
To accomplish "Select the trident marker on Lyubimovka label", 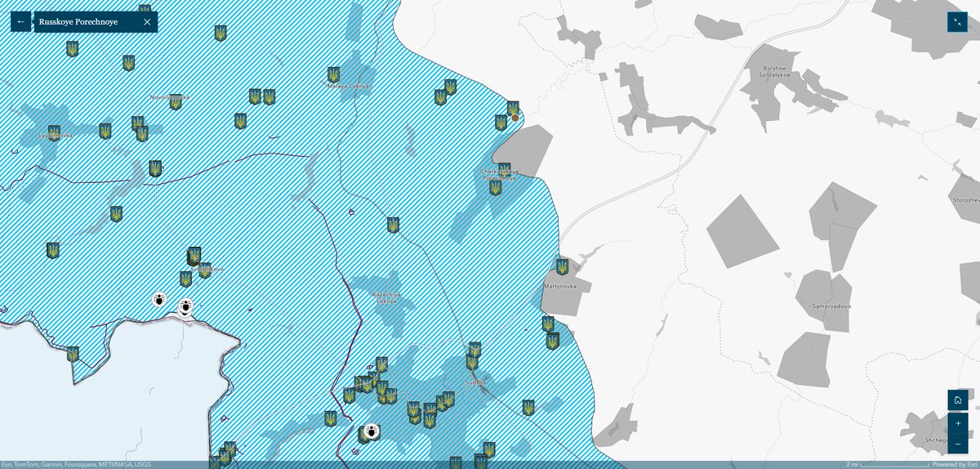I will (55, 132).
